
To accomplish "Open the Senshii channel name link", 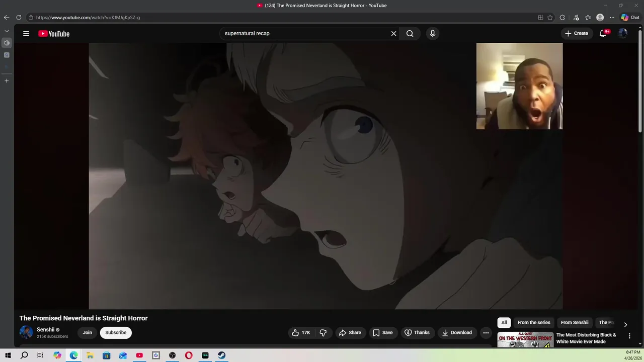I will (x=45, y=330).
